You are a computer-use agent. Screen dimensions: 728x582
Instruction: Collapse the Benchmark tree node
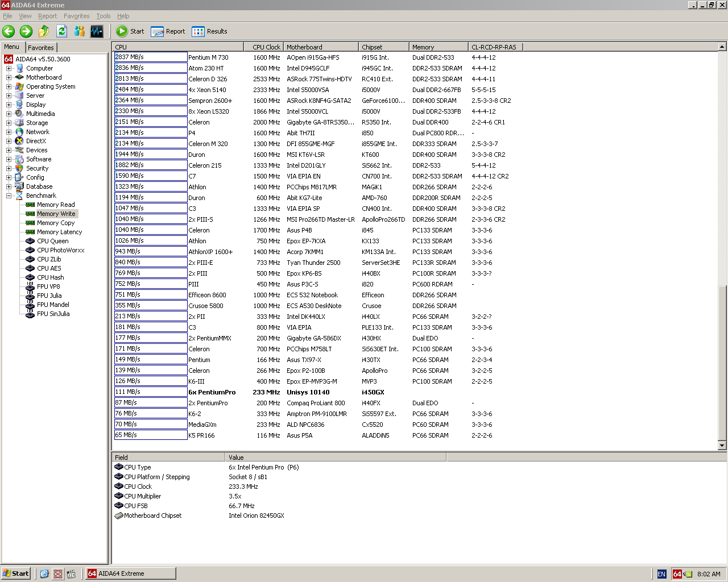[x=9, y=196]
